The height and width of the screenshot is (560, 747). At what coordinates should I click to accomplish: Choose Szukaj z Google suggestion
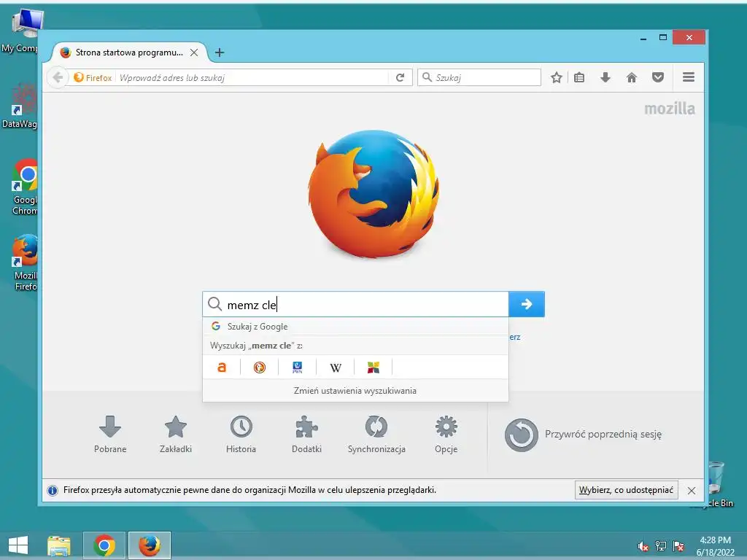[355, 327]
